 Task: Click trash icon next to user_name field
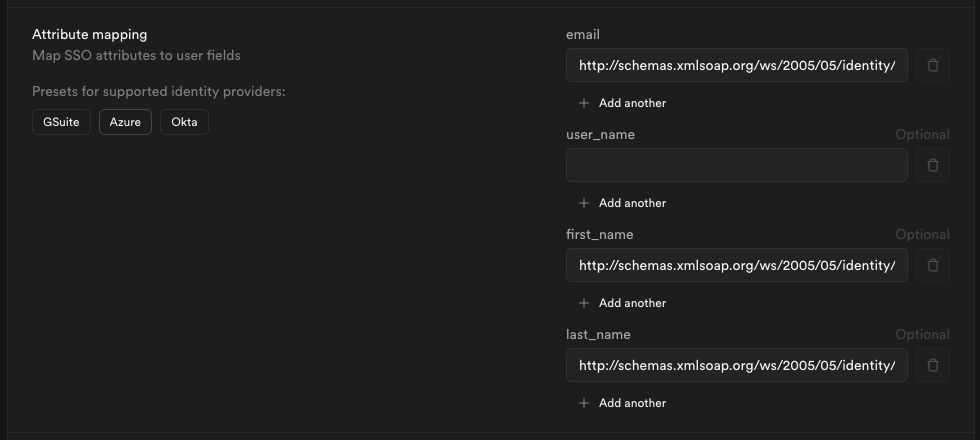[933, 165]
